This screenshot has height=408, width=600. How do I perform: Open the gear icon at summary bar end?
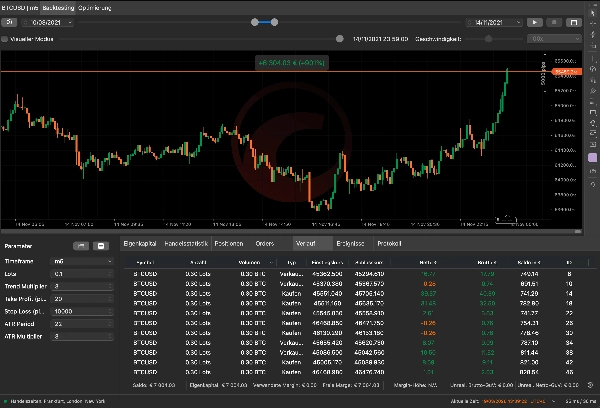590,385
